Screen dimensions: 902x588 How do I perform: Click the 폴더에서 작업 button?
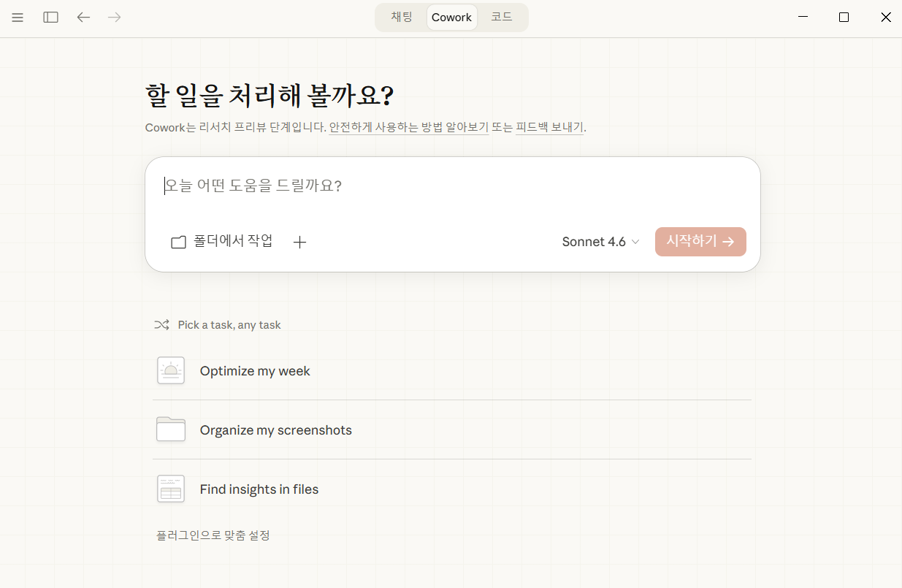point(222,242)
